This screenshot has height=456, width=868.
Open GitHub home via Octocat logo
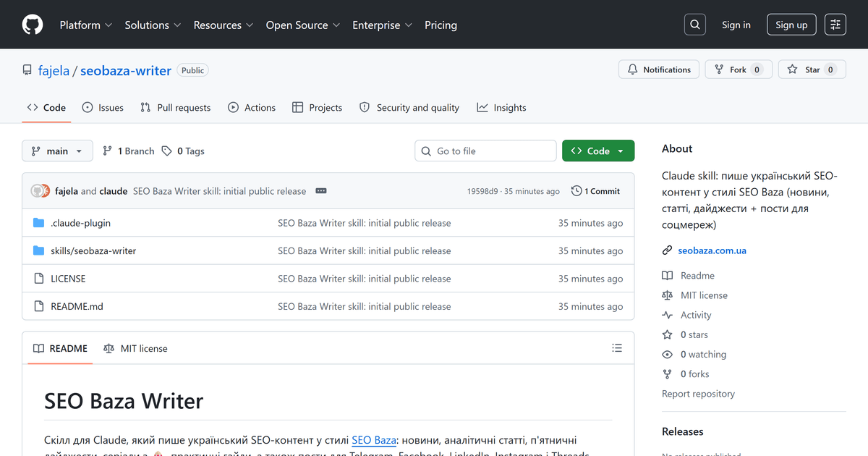pos(33,25)
